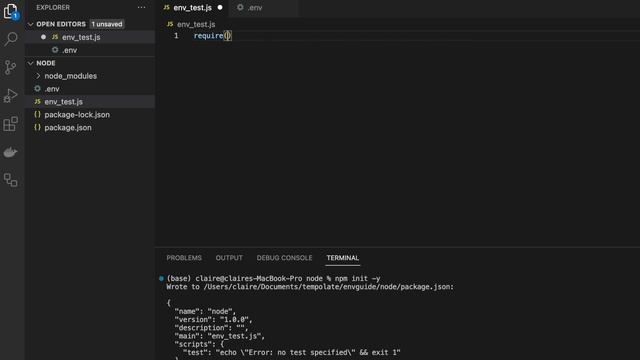
Task: Expand the node_modules folder chevron
Action: [38, 76]
